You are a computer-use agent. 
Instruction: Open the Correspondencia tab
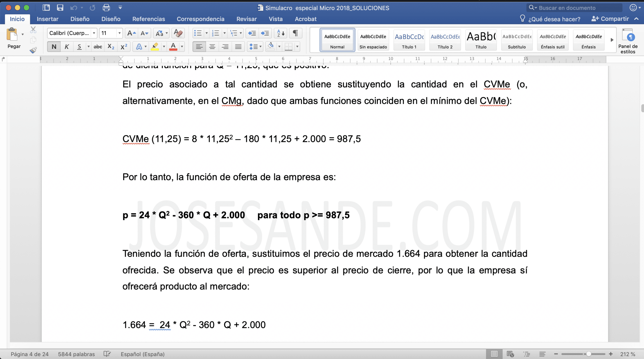point(200,19)
